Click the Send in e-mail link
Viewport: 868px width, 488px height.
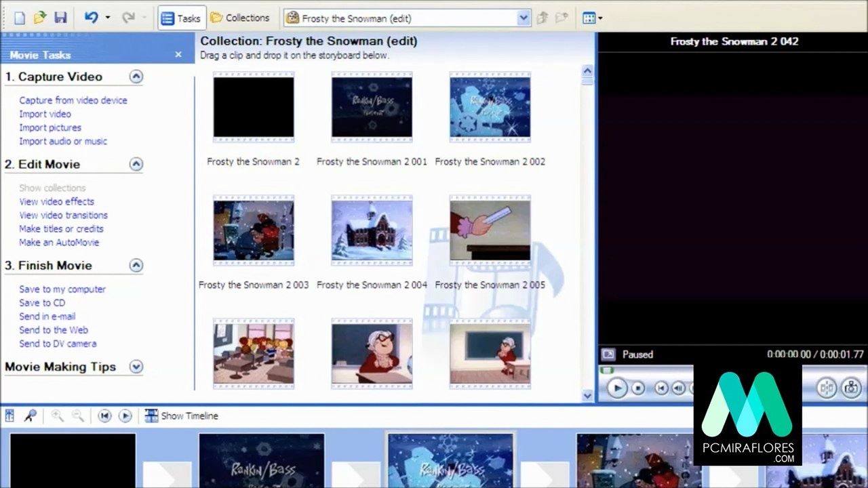pos(47,317)
